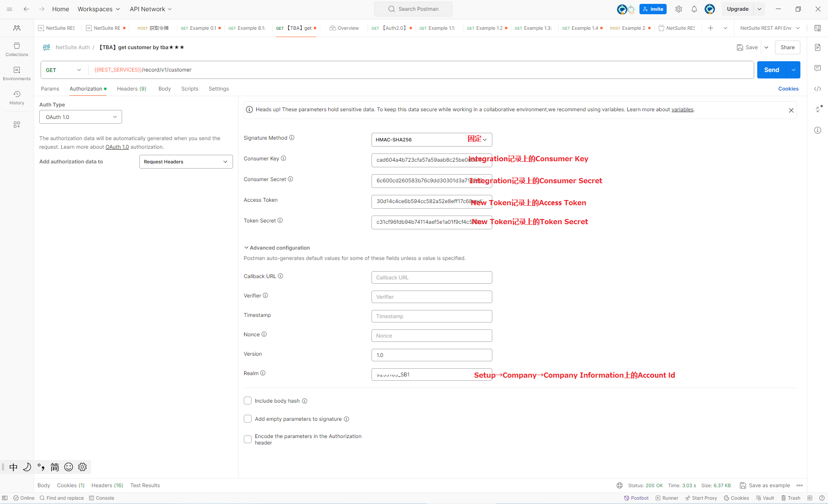Screen dimensions: 828x504
Task: Click the Search Postman box
Action: pyautogui.click(x=413, y=9)
